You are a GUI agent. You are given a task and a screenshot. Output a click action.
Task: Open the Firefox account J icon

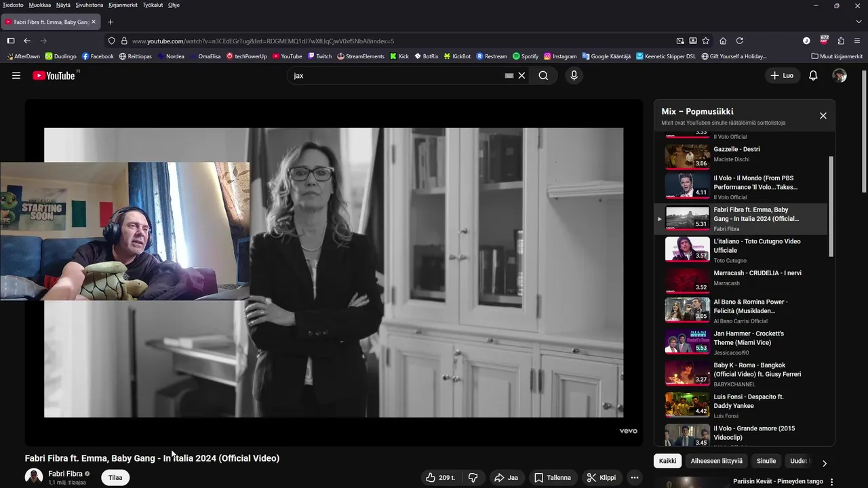tap(806, 41)
